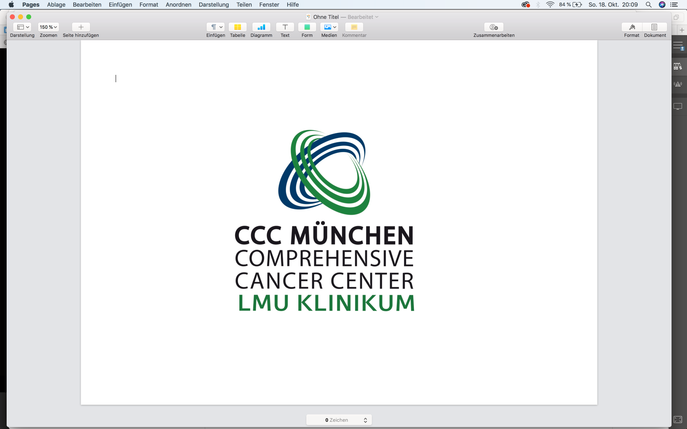
Task: Open the Pages application menu
Action: (31, 4)
